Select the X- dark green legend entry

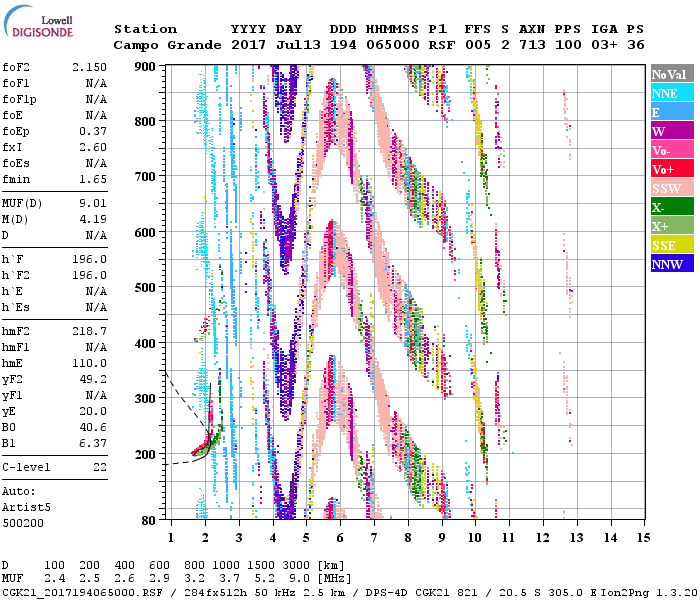click(x=671, y=207)
